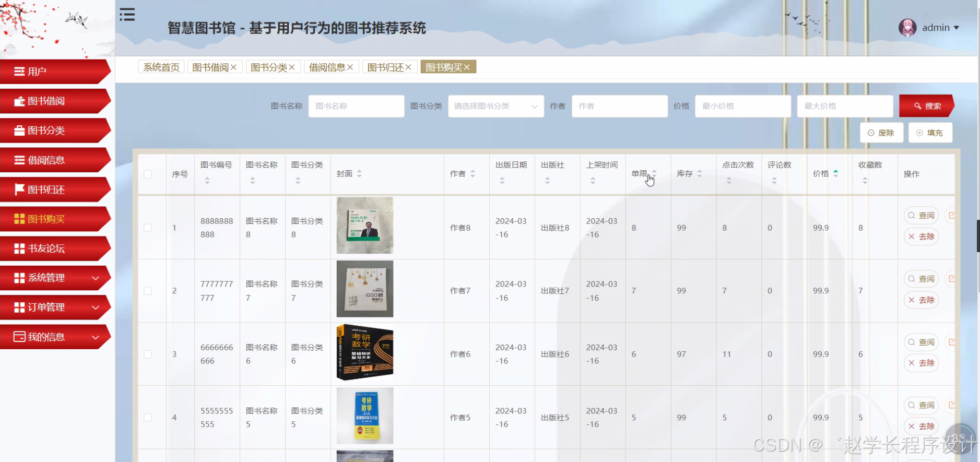Click the 填充 button
This screenshot has width=980, height=462.
[930, 133]
